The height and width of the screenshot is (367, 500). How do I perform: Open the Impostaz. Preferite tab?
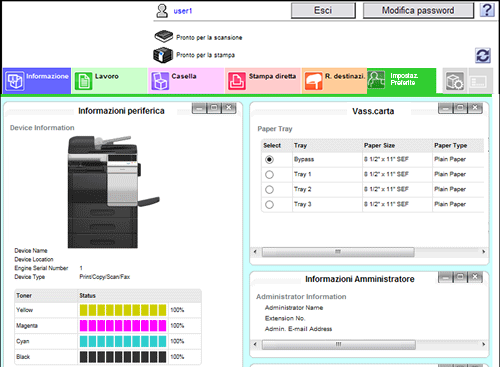[402, 81]
